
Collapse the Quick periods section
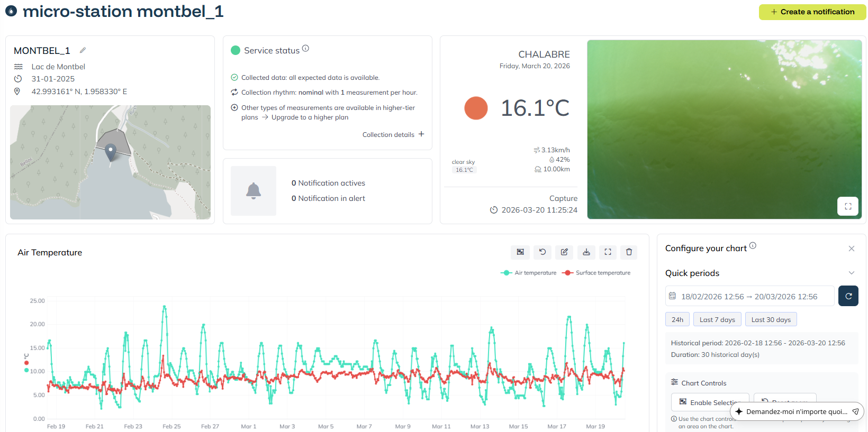pos(851,273)
